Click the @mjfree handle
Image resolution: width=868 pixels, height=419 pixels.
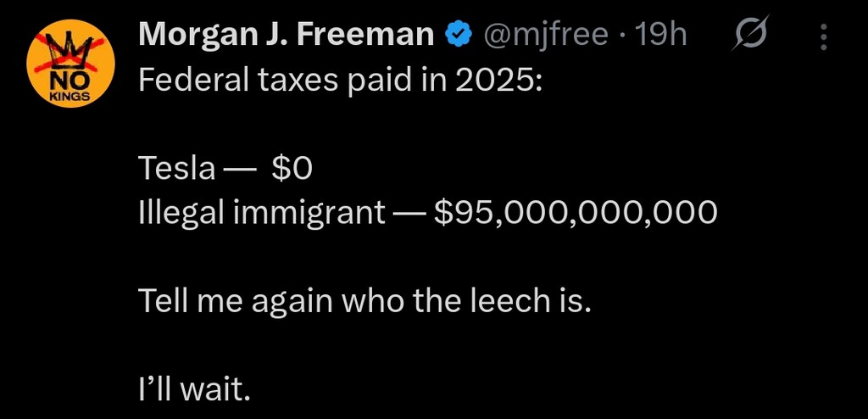546,35
